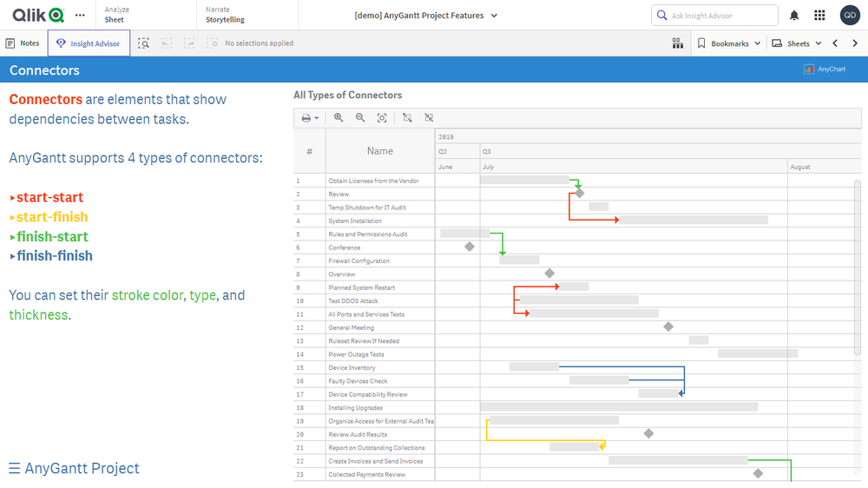Viewport: 868px width, 488px height.
Task: Open the smart search selection tool
Action: coord(143,43)
